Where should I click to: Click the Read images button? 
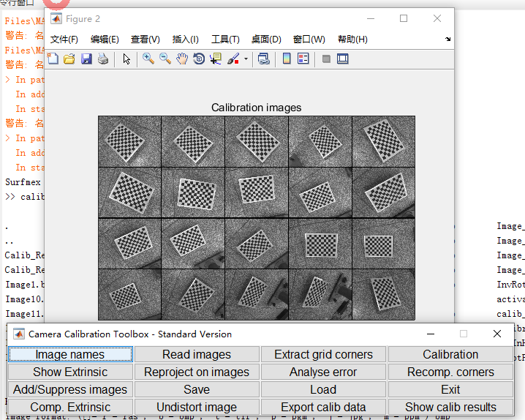click(197, 354)
